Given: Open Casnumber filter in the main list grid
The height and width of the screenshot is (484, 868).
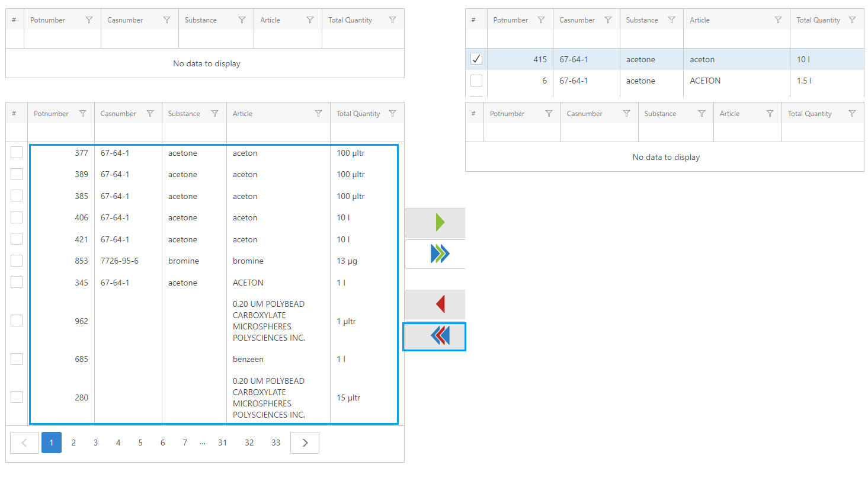Looking at the screenshot, I should coord(150,114).
